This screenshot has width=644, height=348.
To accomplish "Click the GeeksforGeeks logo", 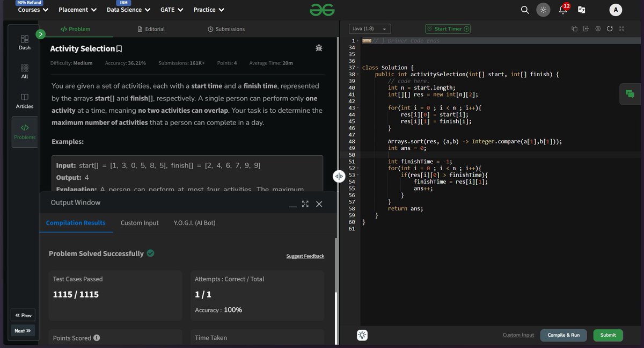I will [321, 10].
